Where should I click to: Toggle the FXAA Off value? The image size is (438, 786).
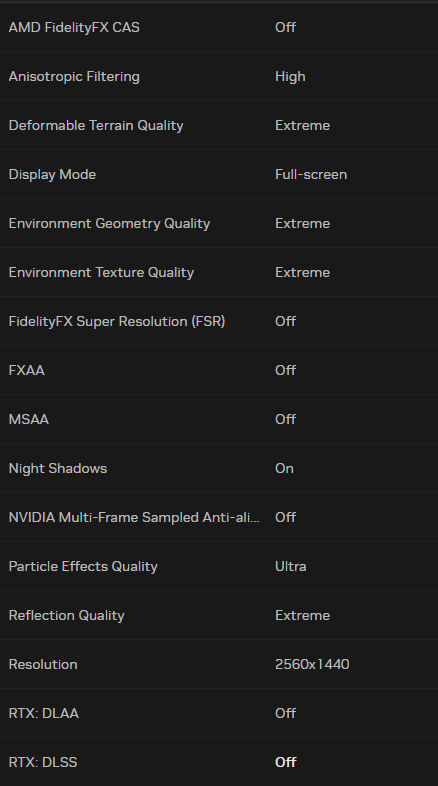point(285,370)
